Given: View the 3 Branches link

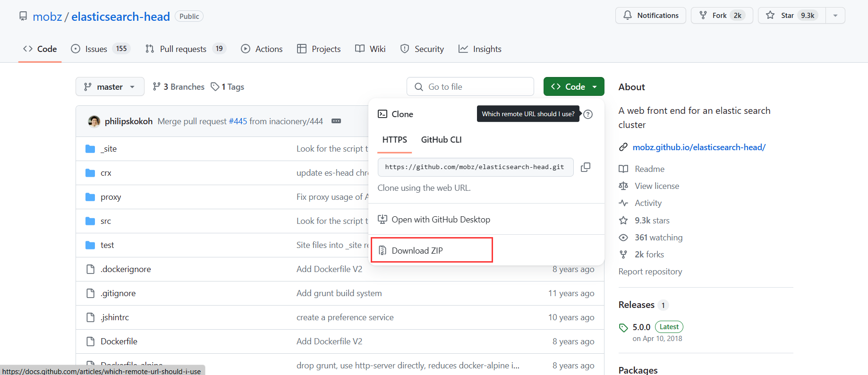Looking at the screenshot, I should pos(178,87).
